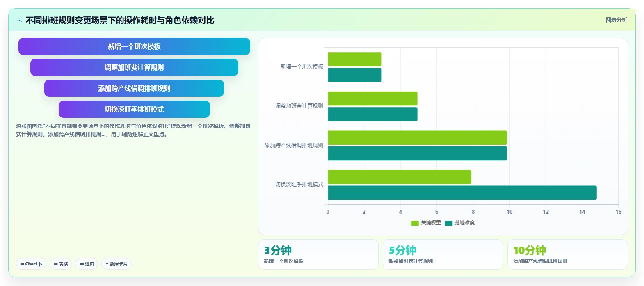Click teal 落地难度 bar for 调整加班费计算规则

[x=372, y=114]
